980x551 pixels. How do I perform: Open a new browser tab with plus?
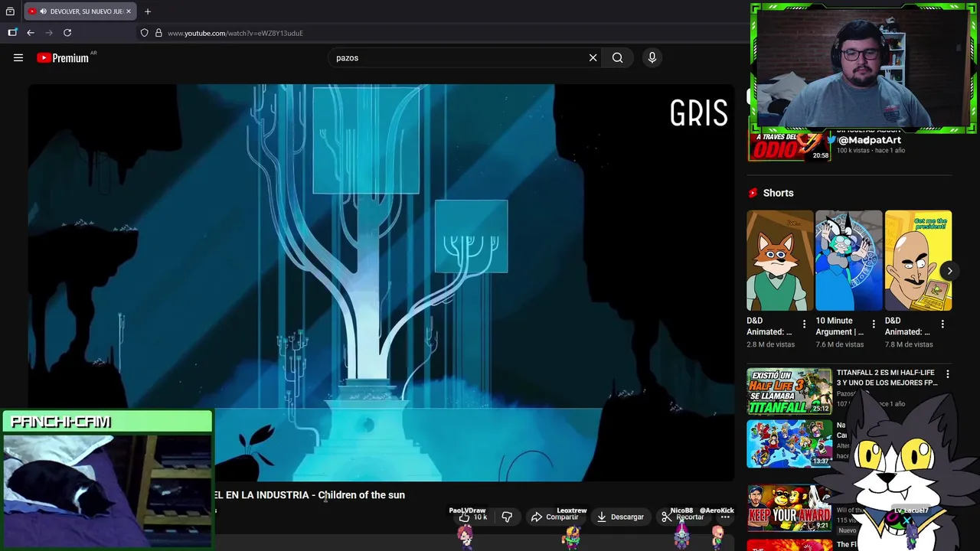[148, 11]
